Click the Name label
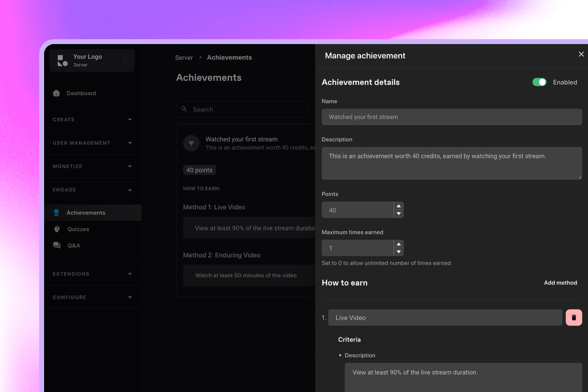Screen dimensions: 588x392 [x=329, y=101]
